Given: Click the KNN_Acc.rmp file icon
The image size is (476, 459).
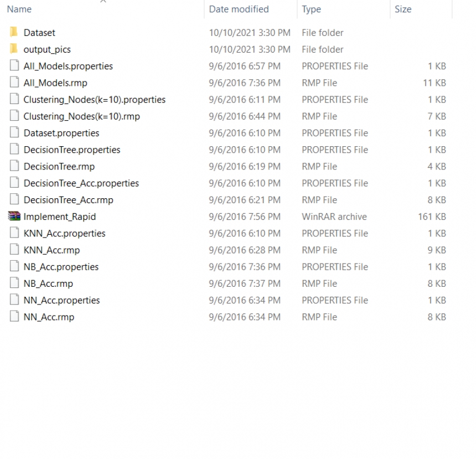Looking at the screenshot, I should tap(14, 249).
